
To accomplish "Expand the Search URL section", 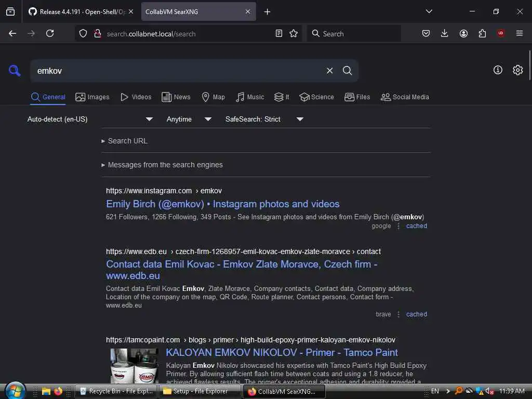I will pos(124,141).
